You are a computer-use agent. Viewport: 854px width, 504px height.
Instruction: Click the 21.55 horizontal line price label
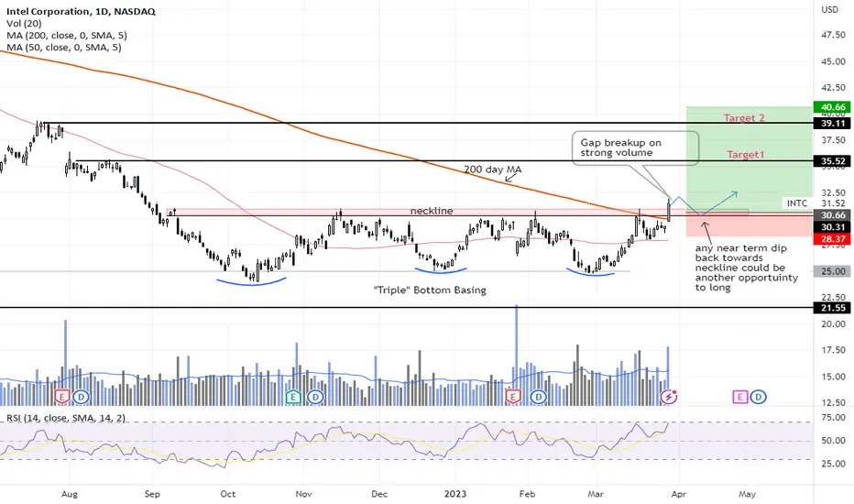tap(831, 308)
